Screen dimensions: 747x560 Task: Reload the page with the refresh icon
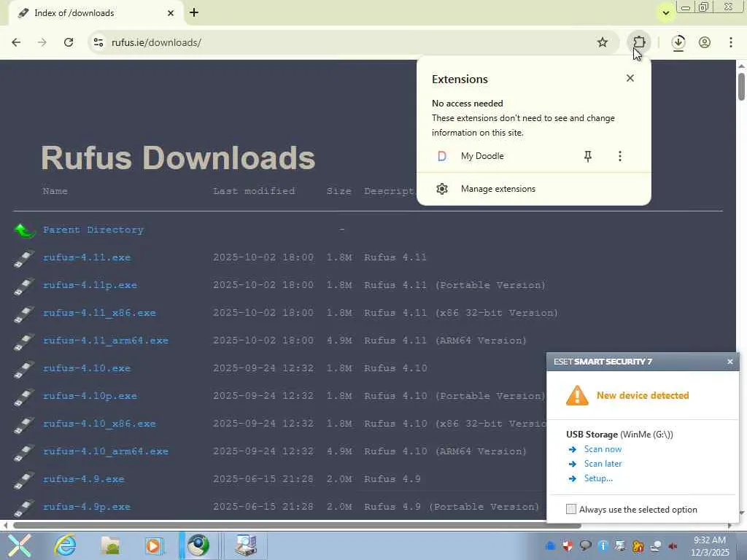[x=69, y=42]
